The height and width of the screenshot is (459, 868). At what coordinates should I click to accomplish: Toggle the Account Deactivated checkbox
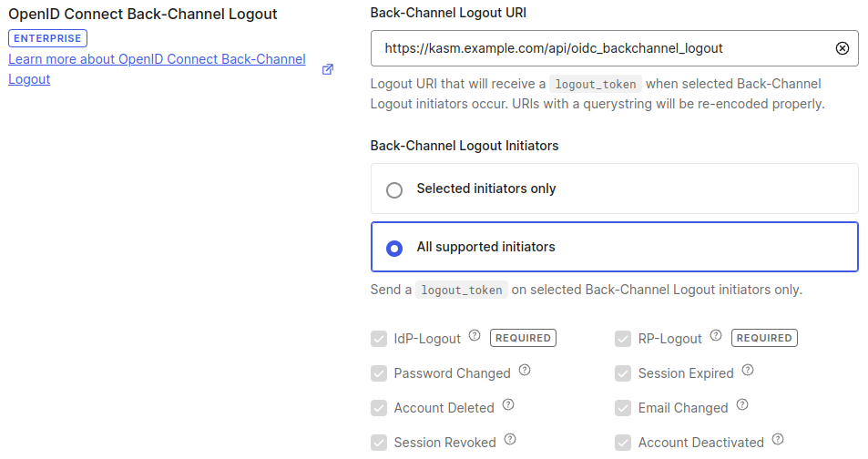tap(623, 443)
